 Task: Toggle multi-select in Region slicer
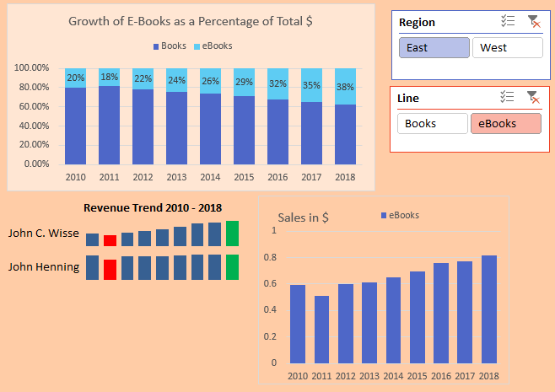click(508, 23)
